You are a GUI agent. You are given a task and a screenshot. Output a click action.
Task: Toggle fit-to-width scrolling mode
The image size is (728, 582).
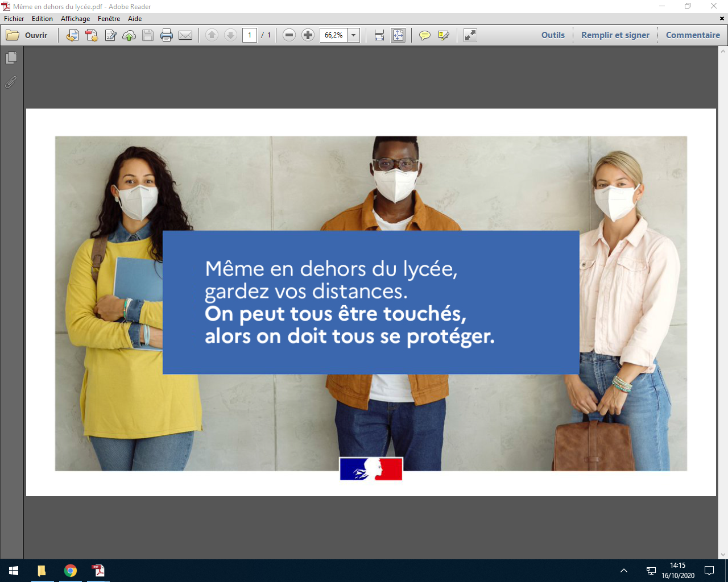tap(379, 35)
